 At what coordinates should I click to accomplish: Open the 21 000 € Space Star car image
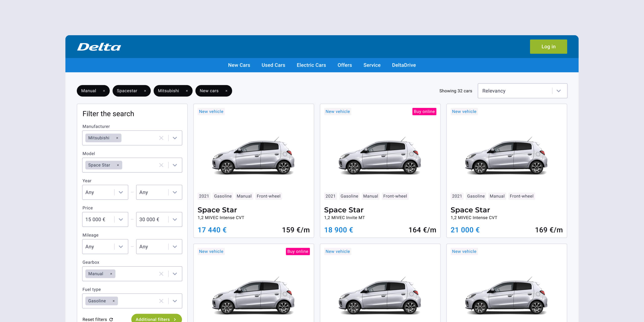(x=507, y=156)
